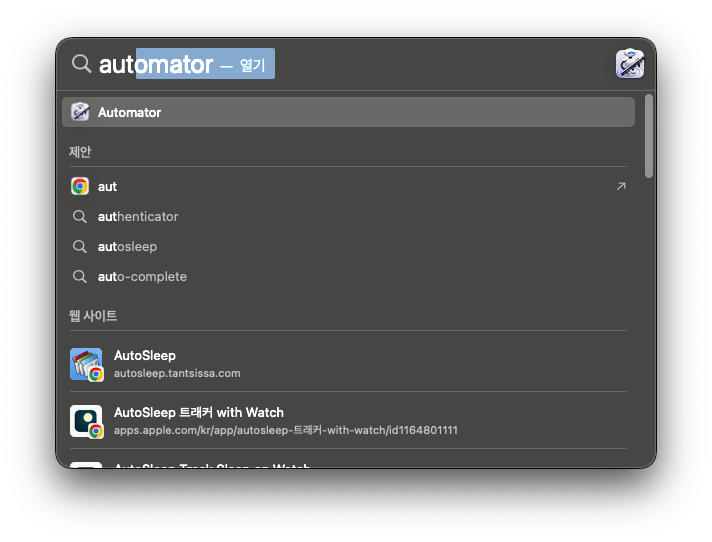Viewport: 712px width, 542px height.
Task: Click search icon beside authenticator
Action: pyautogui.click(x=80, y=217)
